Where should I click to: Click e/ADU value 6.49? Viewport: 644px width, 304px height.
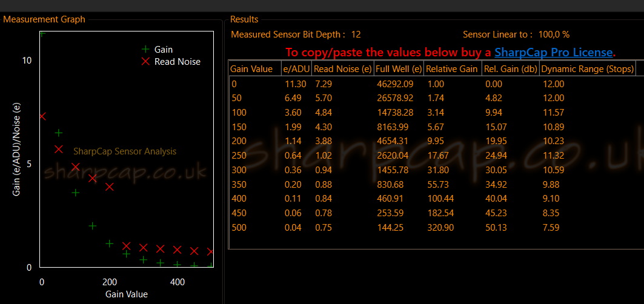pos(293,98)
